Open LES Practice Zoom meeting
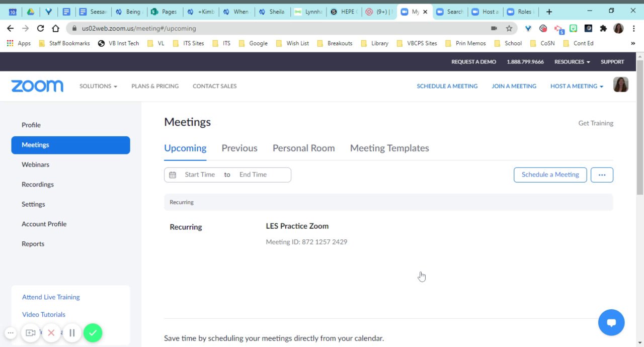The width and height of the screenshot is (644, 347). 297,226
